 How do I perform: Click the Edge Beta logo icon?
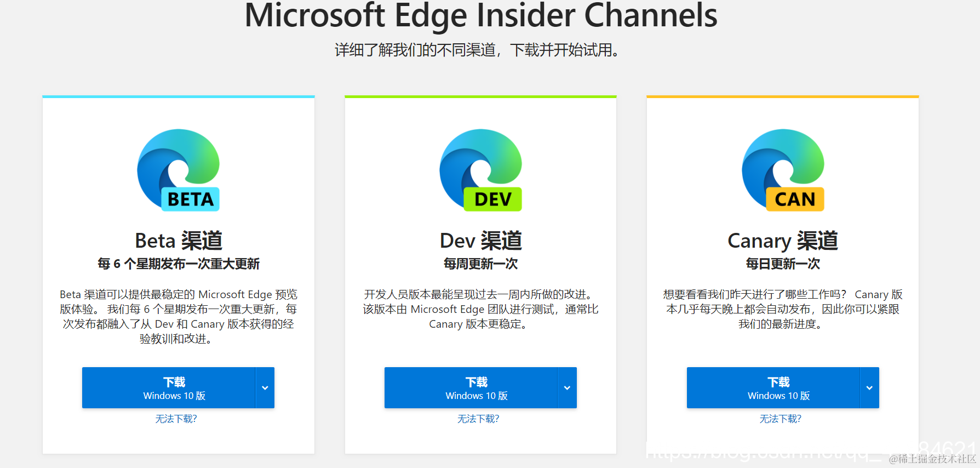coord(179,170)
